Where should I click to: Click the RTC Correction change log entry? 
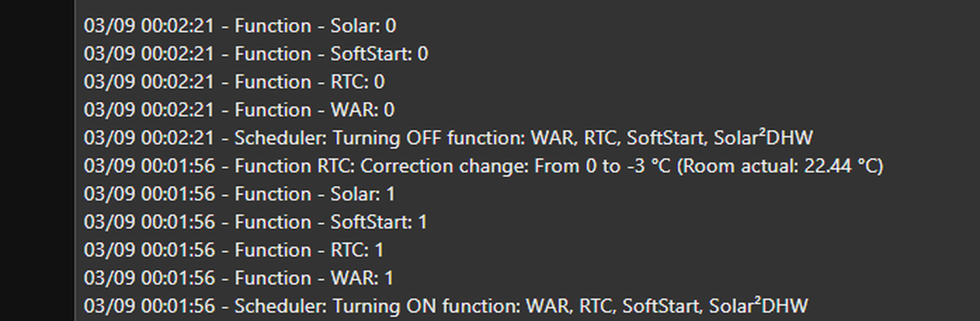click(484, 166)
